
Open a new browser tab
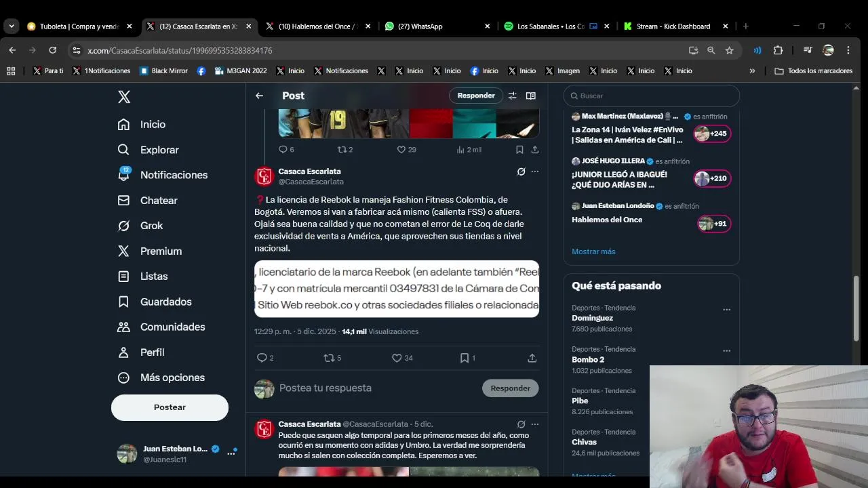click(745, 26)
